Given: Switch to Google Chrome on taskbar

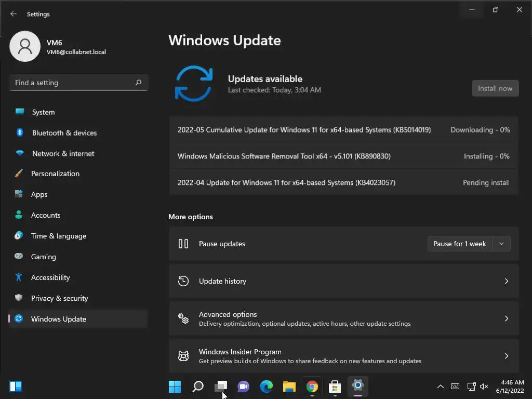Looking at the screenshot, I should point(312,387).
